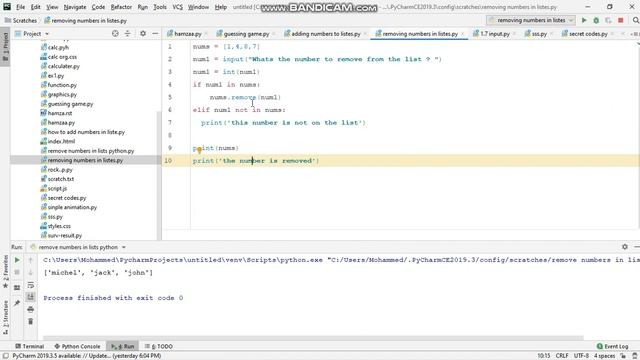Run the current configuration with green play icon
This screenshot has height=360, width=640.
tap(584, 20)
